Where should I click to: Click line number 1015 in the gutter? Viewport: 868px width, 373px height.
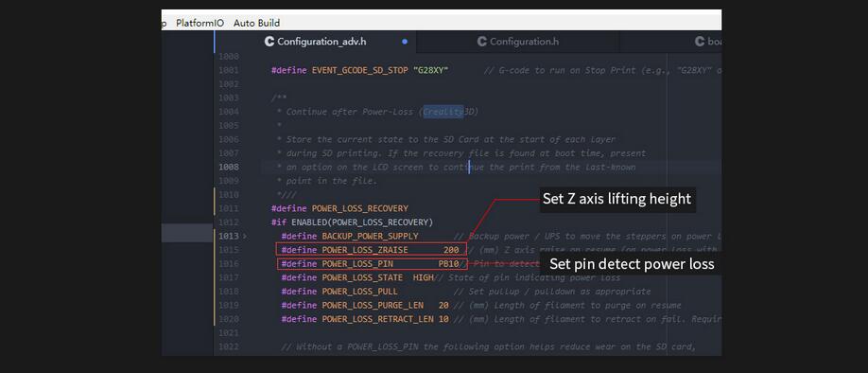pyautogui.click(x=229, y=250)
